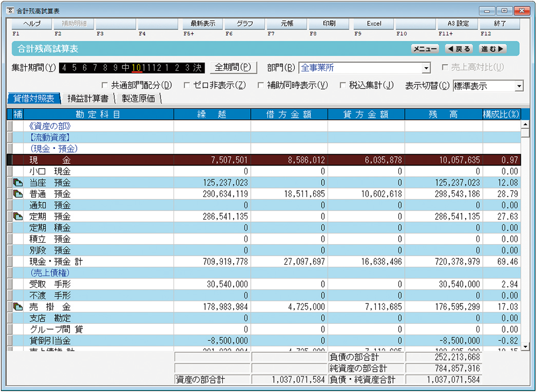The height and width of the screenshot is (392, 537).
Task: Open the 部門 department dropdown
Action: coord(427,68)
